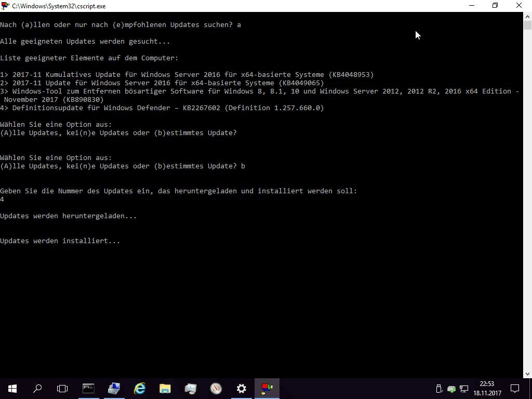The width and height of the screenshot is (532, 399).
Task: Click the scroll down arrow in the console
Action: [x=527, y=374]
